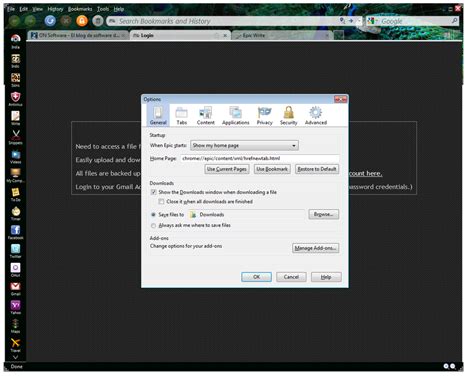
Task: Click Help button in Options dialog
Action: (x=326, y=277)
